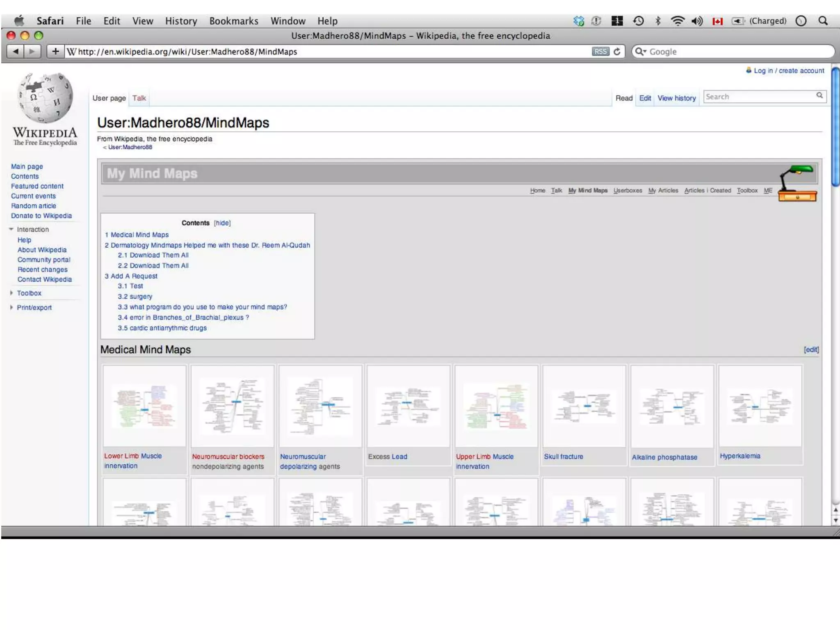Switch to the View history tab
The image size is (840, 630).
tap(676, 98)
